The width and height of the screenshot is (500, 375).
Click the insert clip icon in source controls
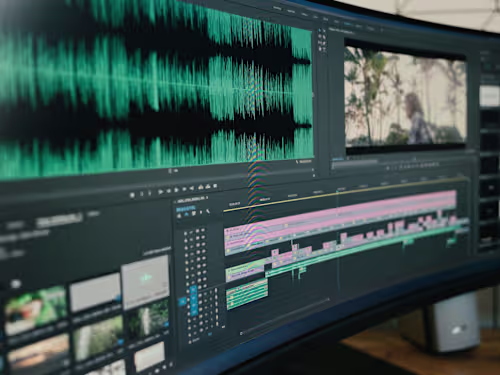click(201, 187)
